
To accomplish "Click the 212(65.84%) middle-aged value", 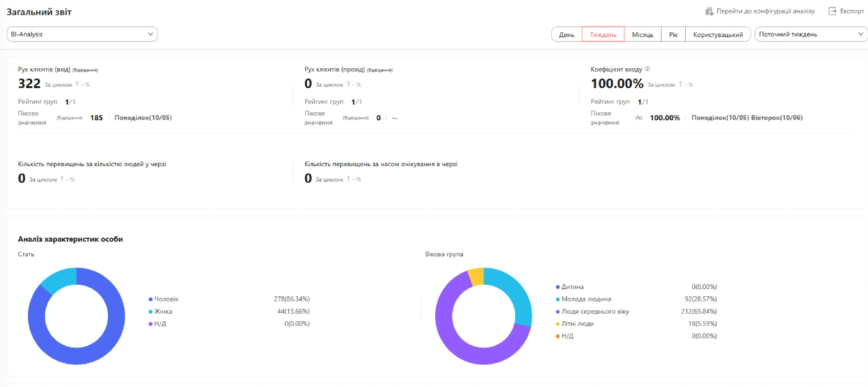I will point(698,311).
